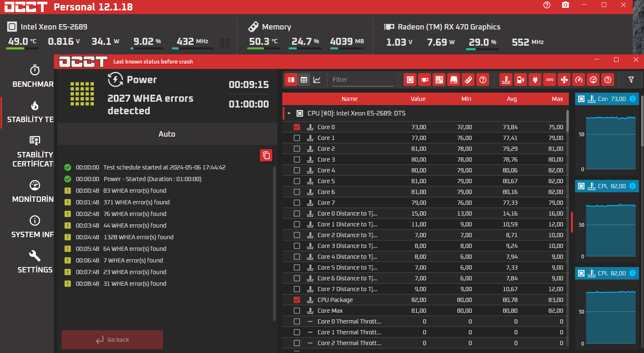The width and height of the screenshot is (644, 353).
Task: Open the Stability Test section
Action: [x=30, y=112]
